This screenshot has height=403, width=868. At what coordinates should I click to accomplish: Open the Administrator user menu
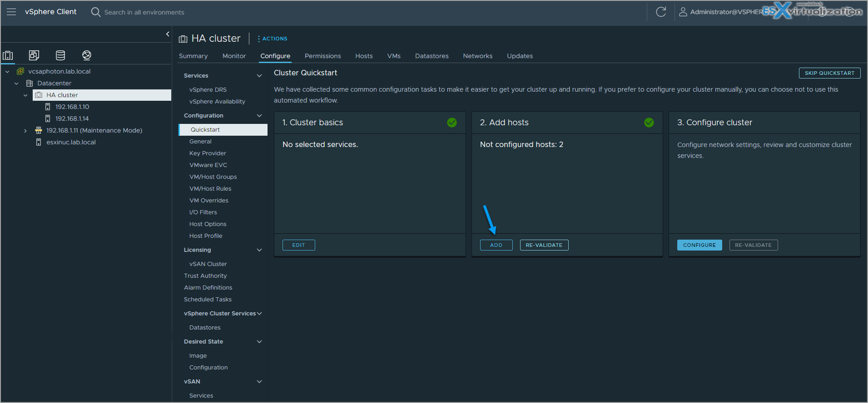[727, 12]
